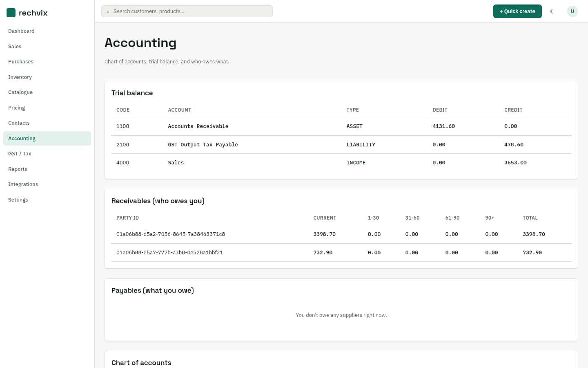Viewport: 588px width, 368px height.
Task: Focus the search customers input field
Action: 187,11
